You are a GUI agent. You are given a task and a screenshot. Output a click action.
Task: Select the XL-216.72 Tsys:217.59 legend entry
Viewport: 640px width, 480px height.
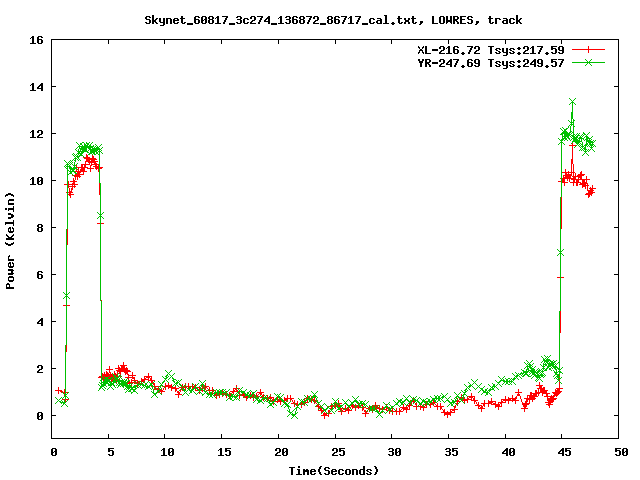[491, 50]
